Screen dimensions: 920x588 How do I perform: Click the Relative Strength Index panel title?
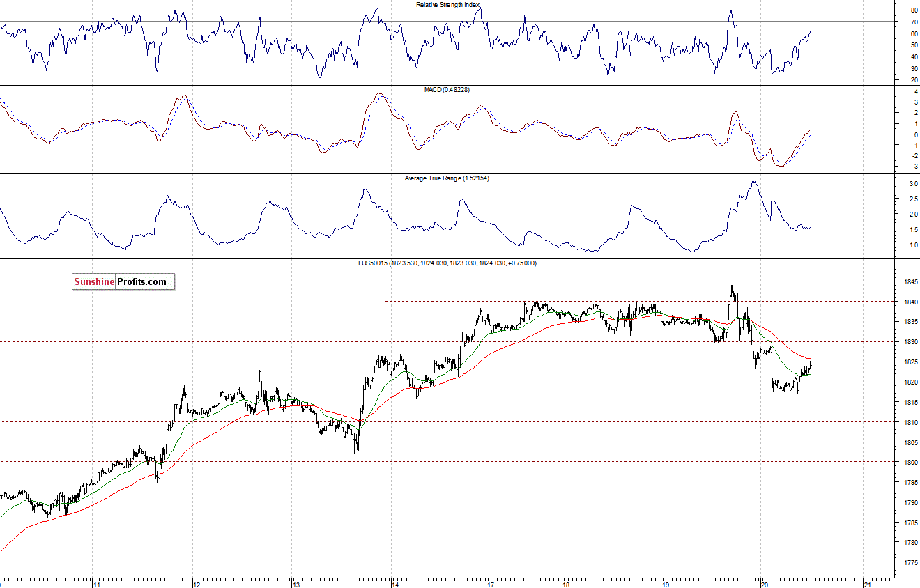tap(448, 4)
